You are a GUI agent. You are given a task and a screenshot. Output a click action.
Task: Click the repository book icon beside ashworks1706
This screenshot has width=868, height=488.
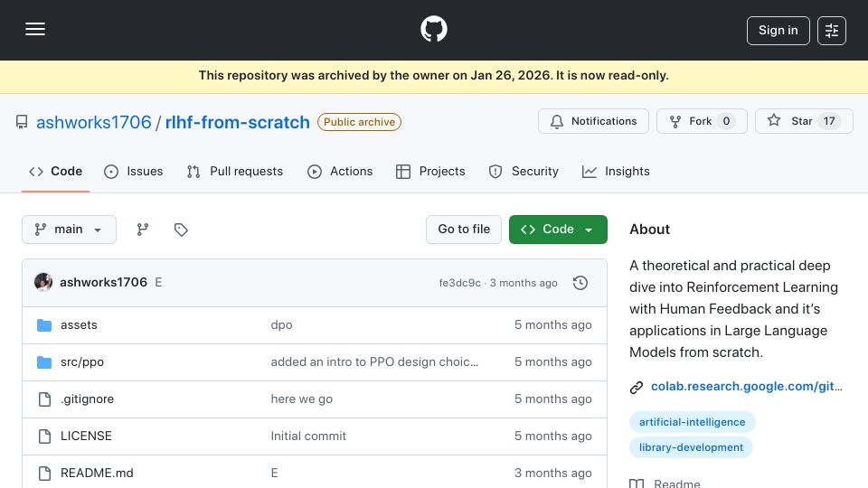point(22,122)
